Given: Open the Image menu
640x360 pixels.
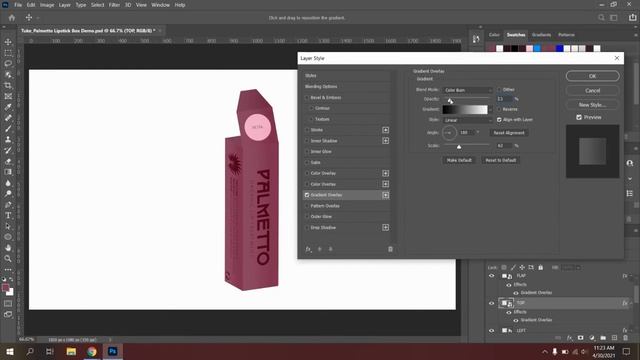Looking at the screenshot, I should click(x=47, y=5).
